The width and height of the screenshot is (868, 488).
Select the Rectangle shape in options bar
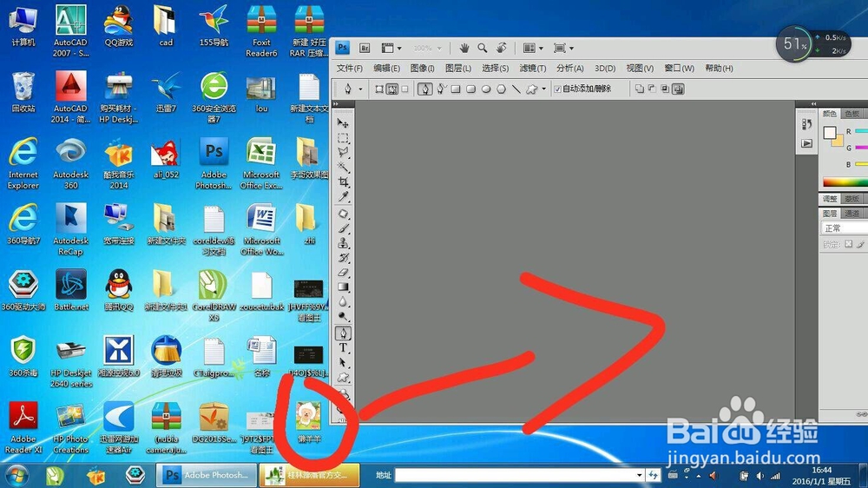pyautogui.click(x=457, y=89)
